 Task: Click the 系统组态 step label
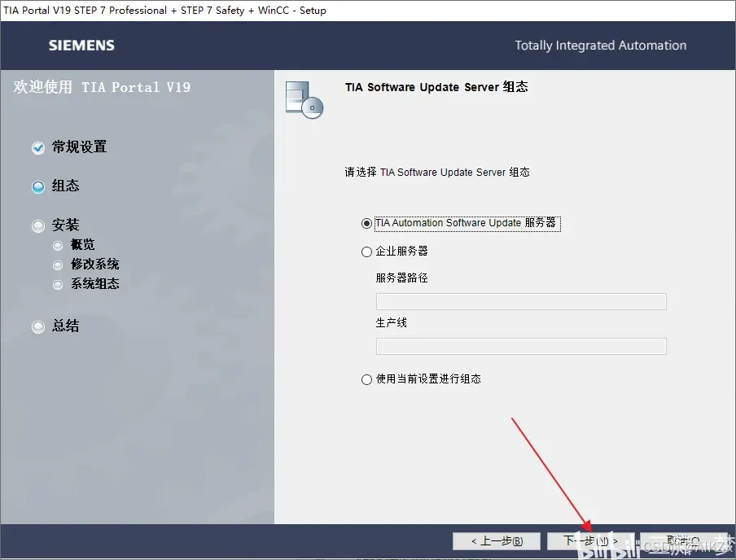pyautogui.click(x=94, y=283)
